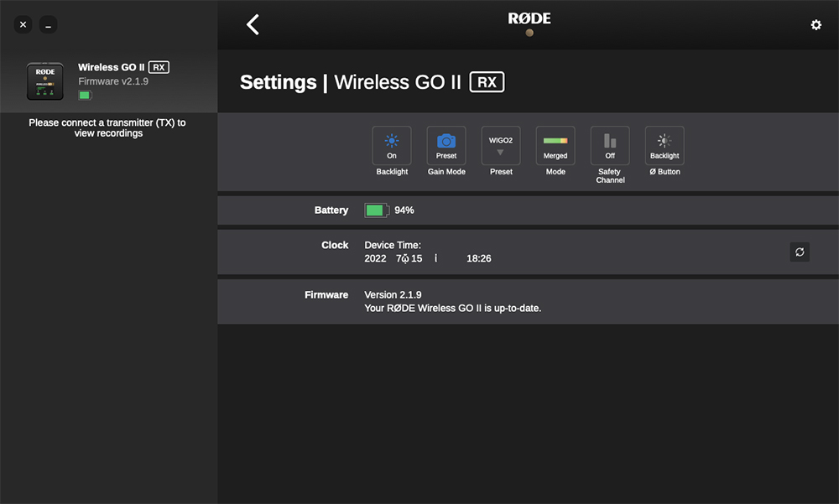Viewport: 839px width, 504px height.
Task: Select the "Version 2.1.9" firmware text
Action: pos(393,295)
